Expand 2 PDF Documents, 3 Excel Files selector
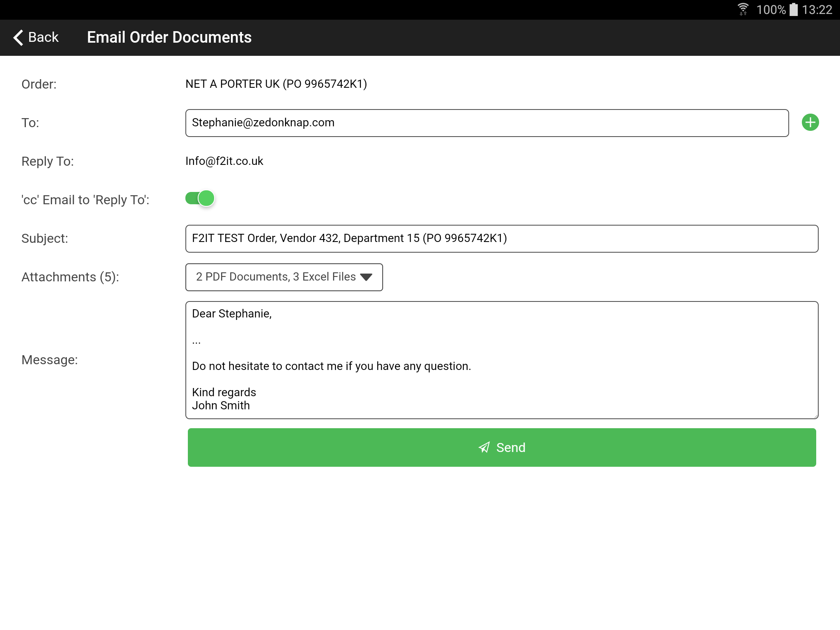 click(276, 277)
